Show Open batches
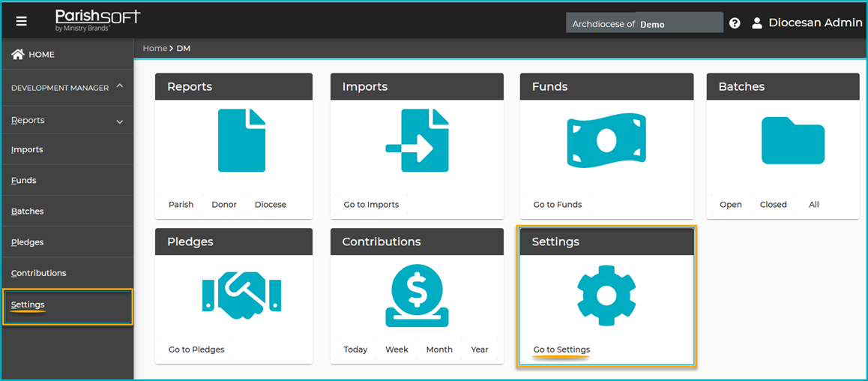Viewport: 868px width, 381px height. 731,205
